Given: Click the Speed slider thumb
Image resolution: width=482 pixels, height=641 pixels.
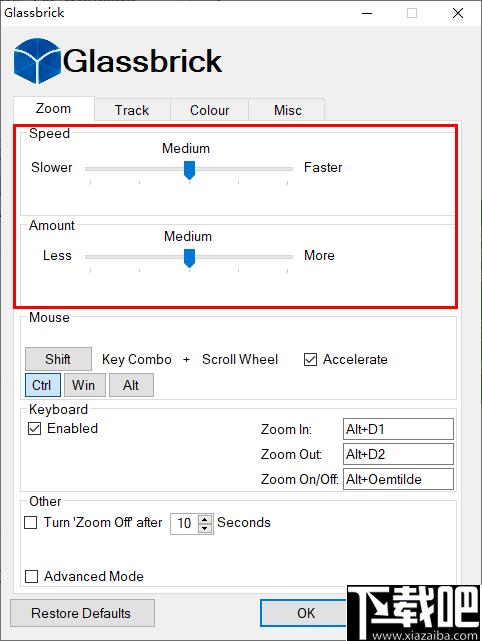Looking at the screenshot, I should pos(189,170).
